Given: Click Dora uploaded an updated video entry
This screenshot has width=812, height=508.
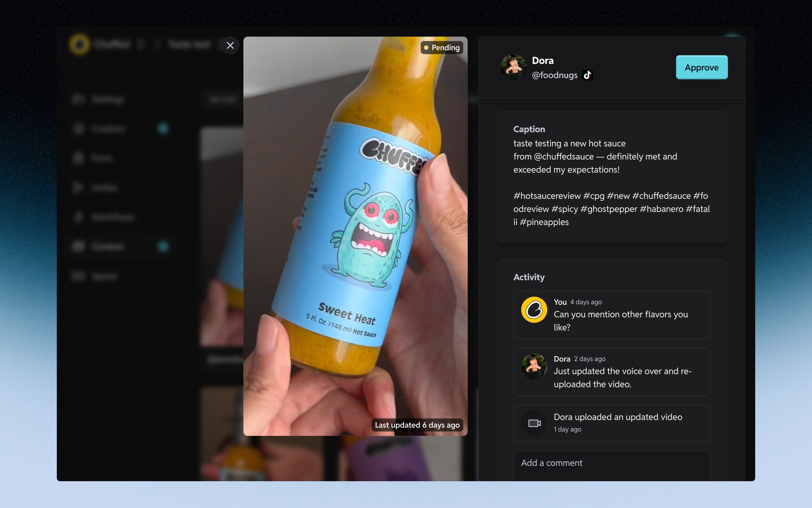Looking at the screenshot, I should [x=611, y=423].
